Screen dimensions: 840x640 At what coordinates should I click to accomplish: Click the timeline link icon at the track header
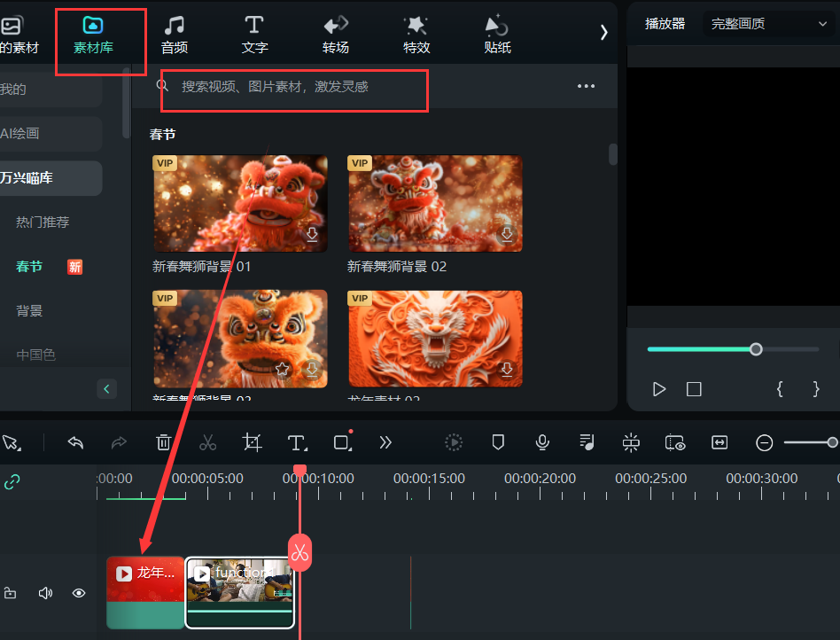12,482
